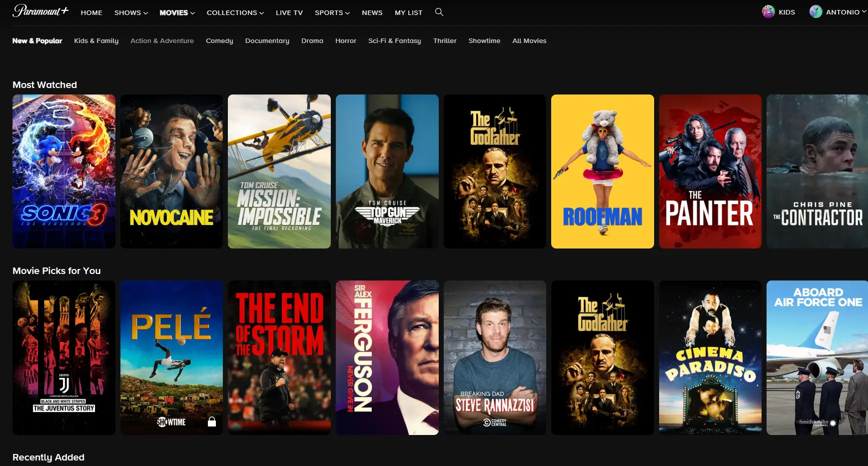Select the Aboard Air Force One poster
This screenshot has width=868, height=466.
point(817,357)
